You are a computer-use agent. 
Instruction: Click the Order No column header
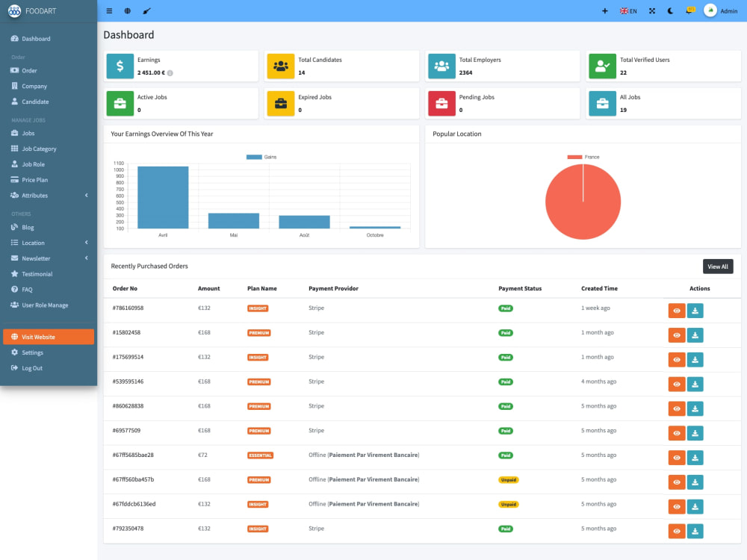[x=125, y=288]
